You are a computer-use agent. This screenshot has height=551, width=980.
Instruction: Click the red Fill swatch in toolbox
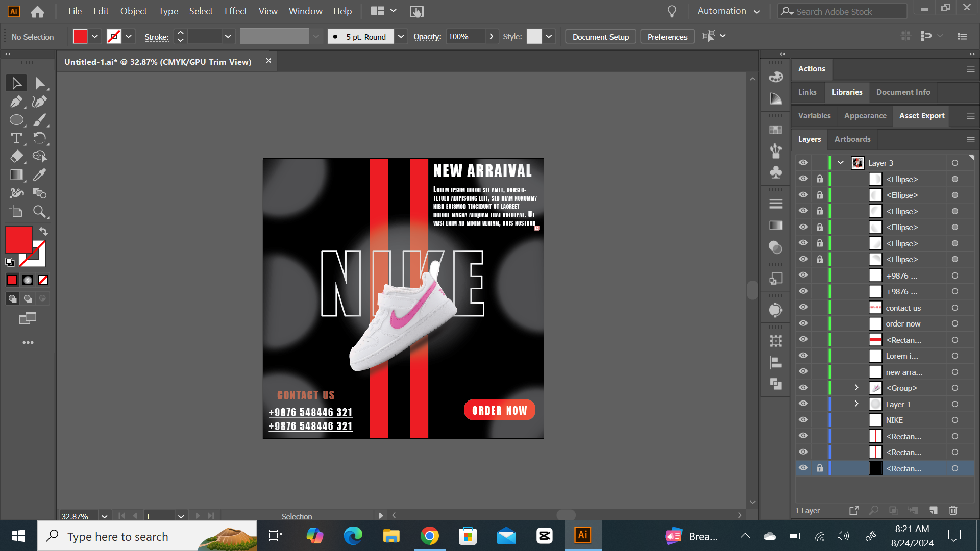(18, 240)
